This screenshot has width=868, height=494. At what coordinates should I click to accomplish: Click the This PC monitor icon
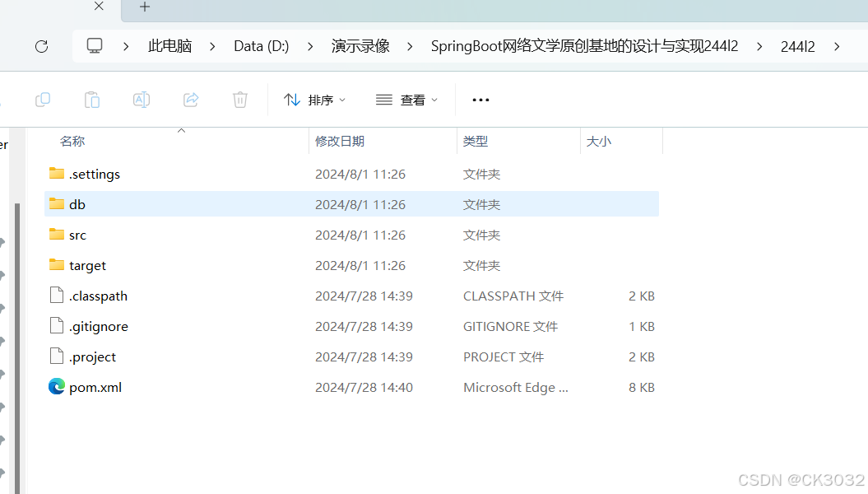(95, 45)
